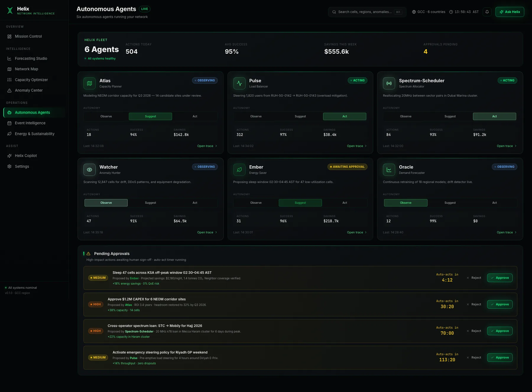This screenshot has height=392, width=532.
Task: Approve cross-operator spectrum loan proposal
Action: click(x=500, y=331)
